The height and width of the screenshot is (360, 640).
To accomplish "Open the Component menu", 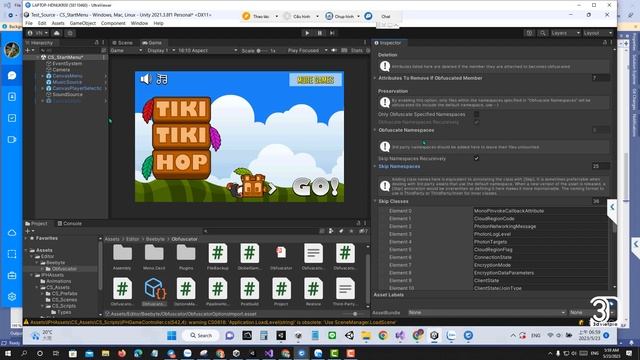I will coord(113,23).
